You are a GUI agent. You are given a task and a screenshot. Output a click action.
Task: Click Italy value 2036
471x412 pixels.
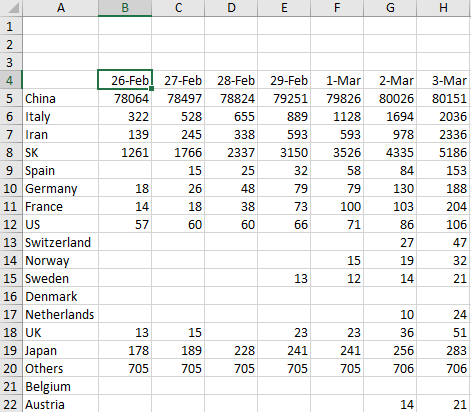[443, 116]
